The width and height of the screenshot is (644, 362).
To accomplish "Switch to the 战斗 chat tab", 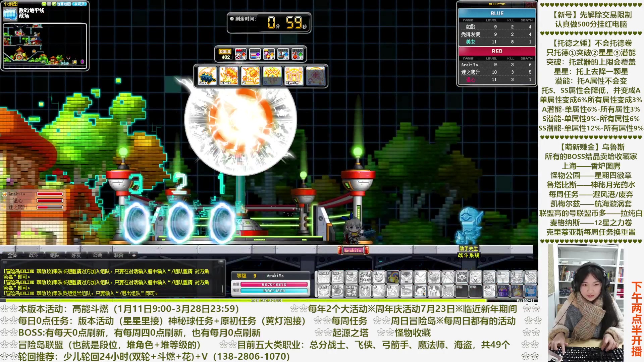I will (34, 255).
